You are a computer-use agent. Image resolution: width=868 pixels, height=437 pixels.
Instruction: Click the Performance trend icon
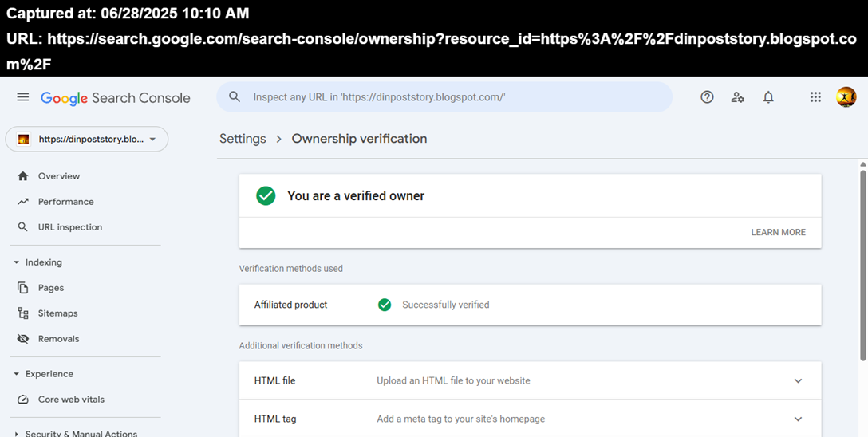coord(22,201)
